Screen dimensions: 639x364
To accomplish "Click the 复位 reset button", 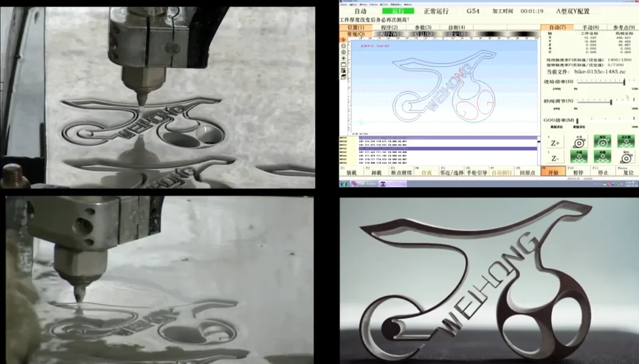I will click(x=628, y=171).
